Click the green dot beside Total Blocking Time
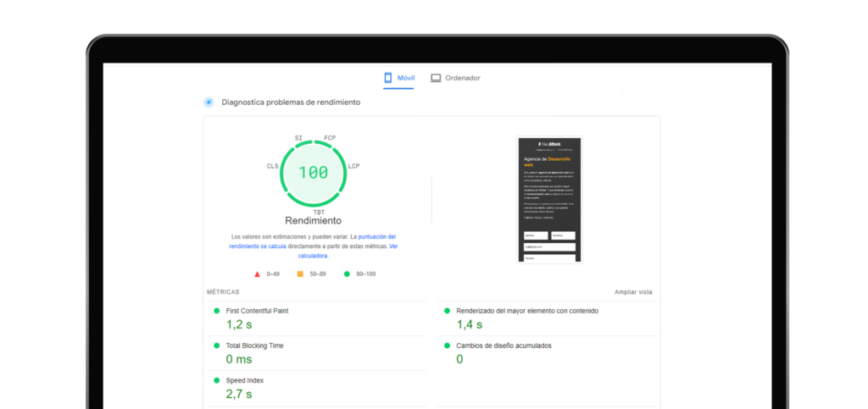This screenshot has width=868, height=409. (217, 345)
